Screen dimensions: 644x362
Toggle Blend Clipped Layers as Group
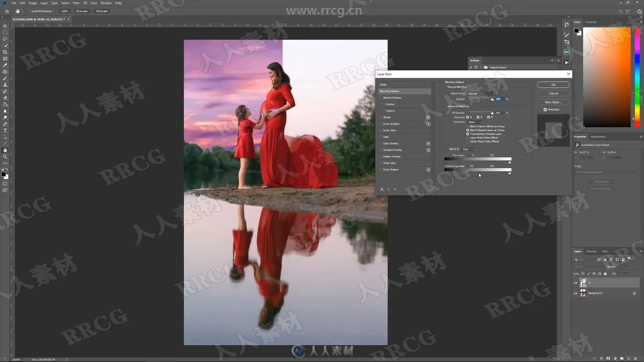(x=468, y=130)
